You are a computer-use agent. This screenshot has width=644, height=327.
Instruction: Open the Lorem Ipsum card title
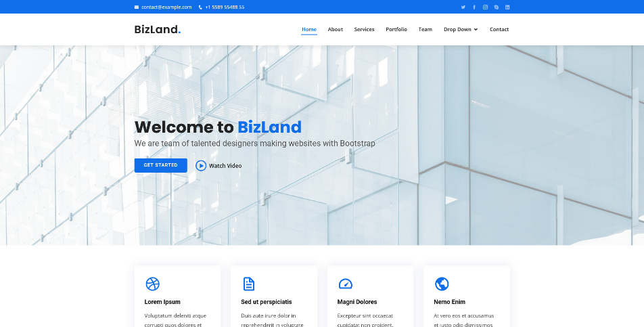(162, 302)
